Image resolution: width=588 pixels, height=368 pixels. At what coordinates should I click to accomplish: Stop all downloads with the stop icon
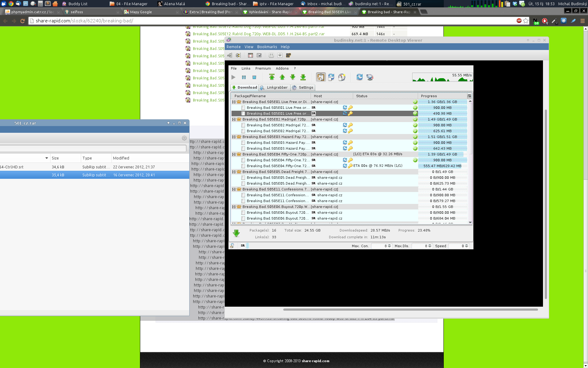pos(254,77)
